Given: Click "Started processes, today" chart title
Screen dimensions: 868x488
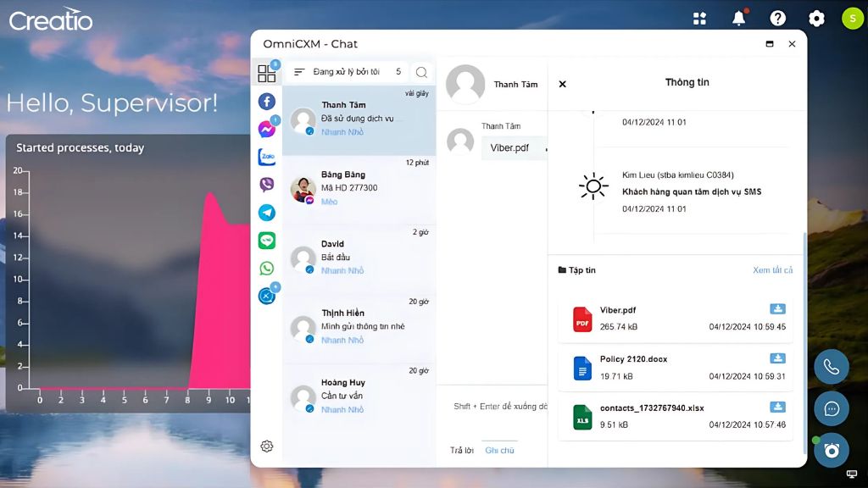Looking at the screenshot, I should pos(81,147).
